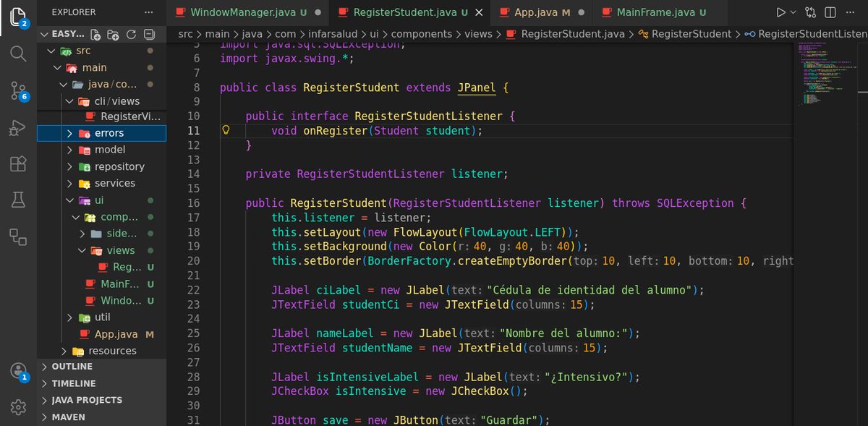Expand the resources folder

click(x=101, y=351)
